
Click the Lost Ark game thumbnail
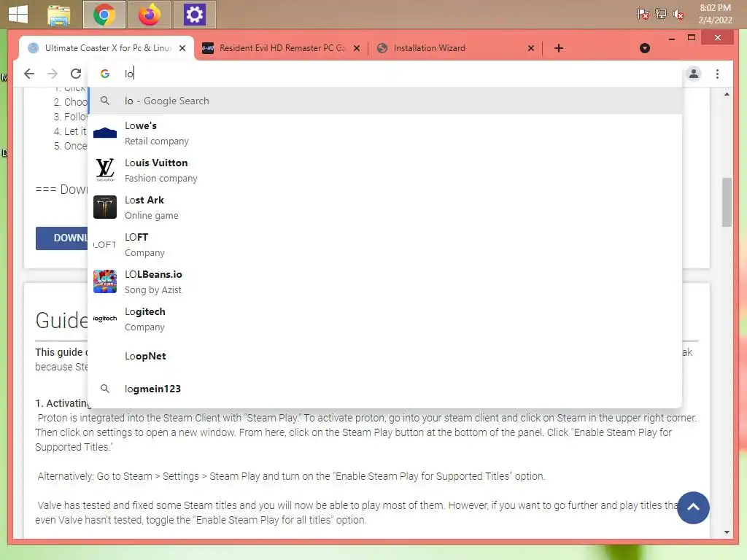pos(105,207)
